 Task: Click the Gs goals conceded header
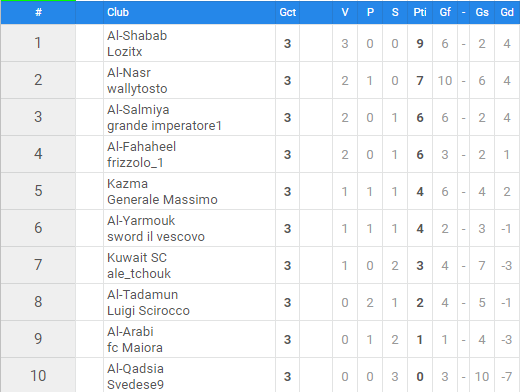[x=482, y=12]
